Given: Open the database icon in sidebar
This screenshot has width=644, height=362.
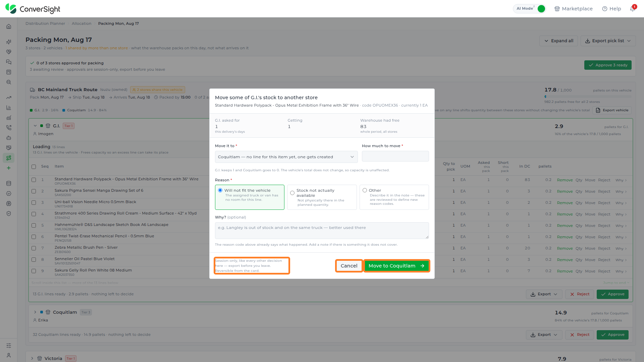Looking at the screenshot, I should [9, 183].
